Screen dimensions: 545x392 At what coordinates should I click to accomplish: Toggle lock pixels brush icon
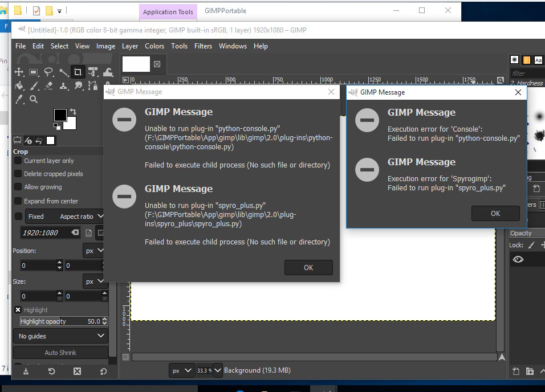tap(531, 245)
